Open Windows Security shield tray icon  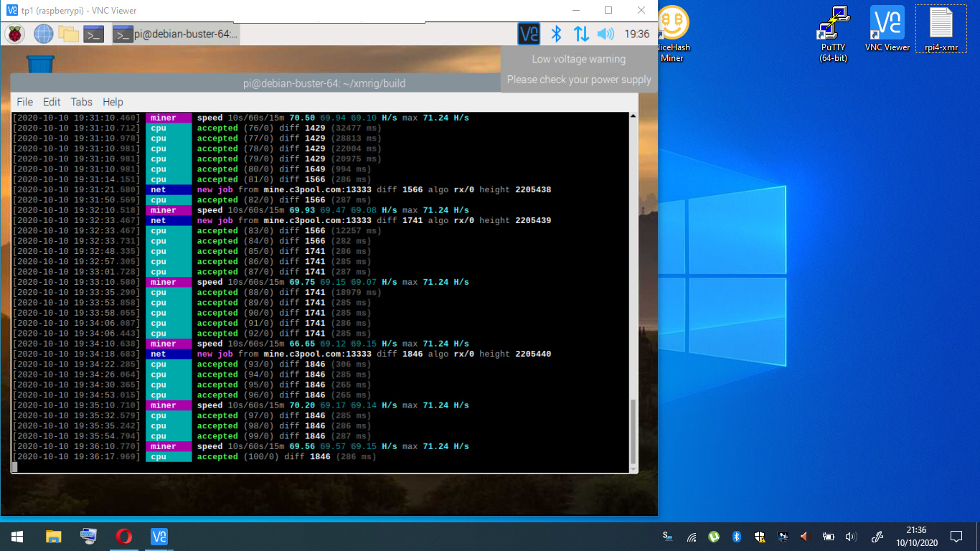(x=760, y=536)
